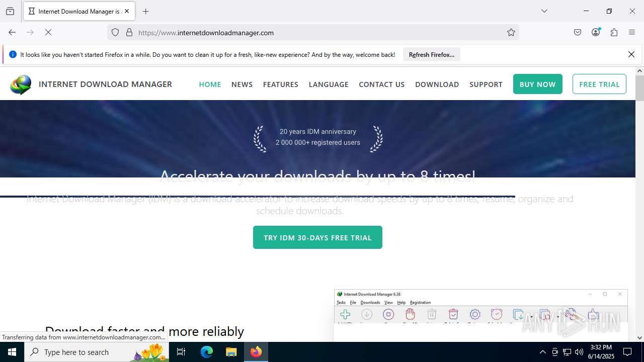Viewport: 644px width, 362px height.
Task: Click the taskbar search box
Action: point(97,352)
